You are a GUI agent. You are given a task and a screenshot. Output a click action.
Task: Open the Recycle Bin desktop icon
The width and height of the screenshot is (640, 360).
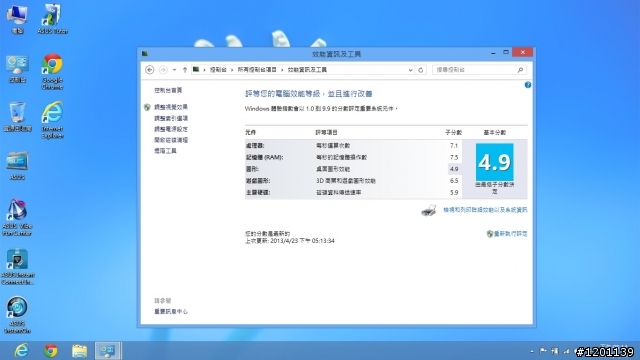point(17,117)
